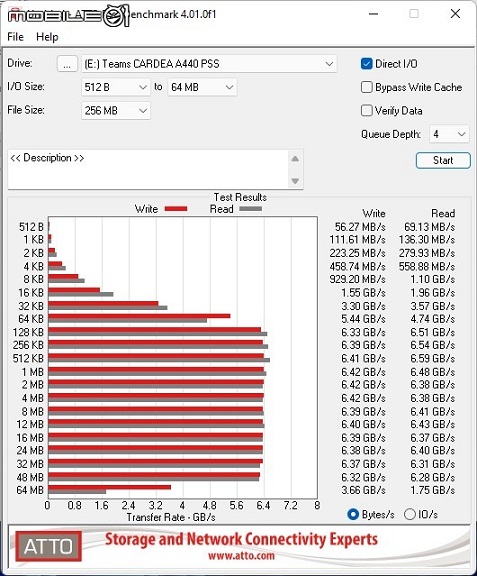This screenshot has width=477, height=576.
Task: Click the red Write legend swatch
Action: [176, 209]
